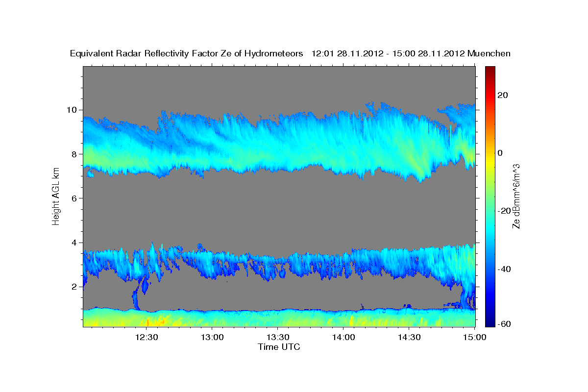Click the colorbar tick label -60
588x392 pixels.
(504, 324)
